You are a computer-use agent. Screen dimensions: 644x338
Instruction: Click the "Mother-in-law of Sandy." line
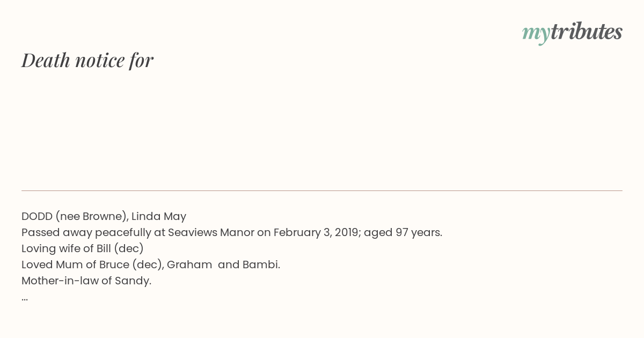click(x=86, y=281)
